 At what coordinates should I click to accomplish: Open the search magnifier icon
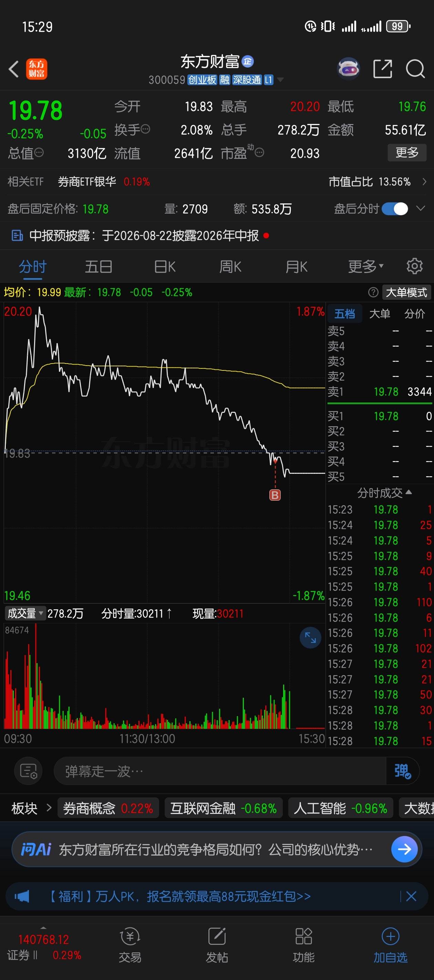click(x=415, y=69)
